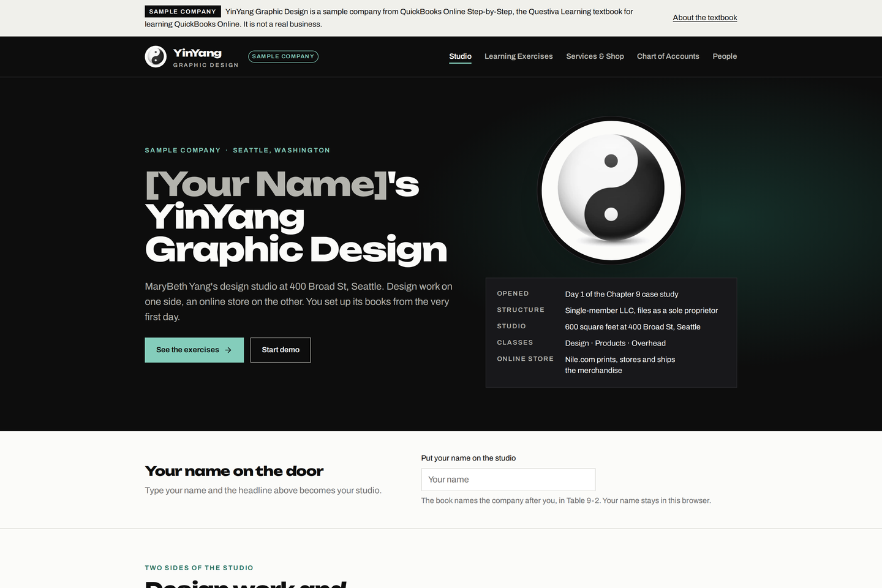Click the CLASSES label in info card
The width and height of the screenshot is (882, 588).
[515, 343]
